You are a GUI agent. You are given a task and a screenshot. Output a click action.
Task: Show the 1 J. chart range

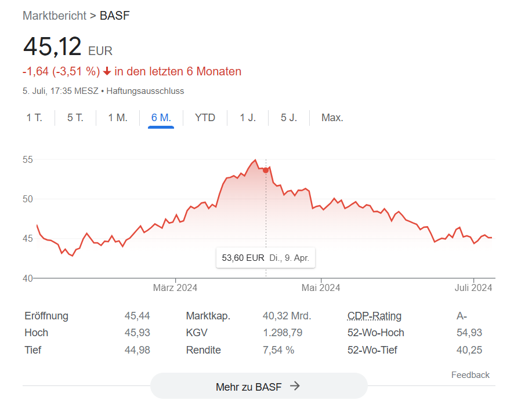(248, 118)
